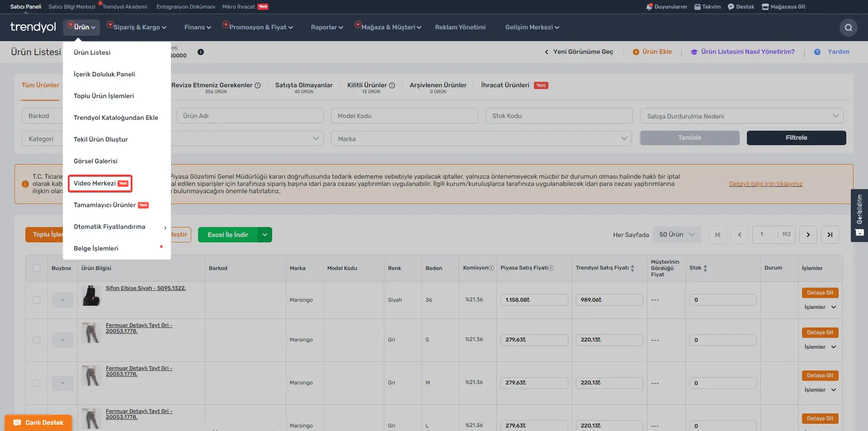868x431 pixels.
Task: Click the orange plus icon for Ürün Ekle
Action: [636, 52]
